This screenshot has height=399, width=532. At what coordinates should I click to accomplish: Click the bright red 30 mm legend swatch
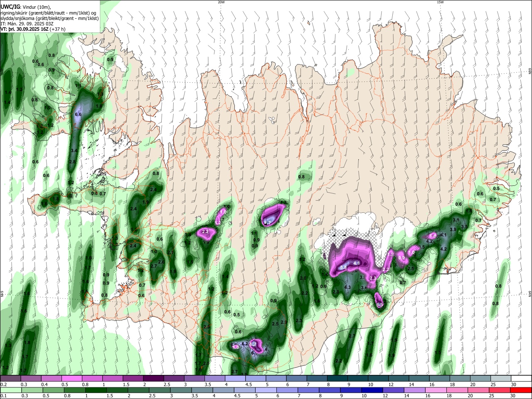(x=521, y=390)
